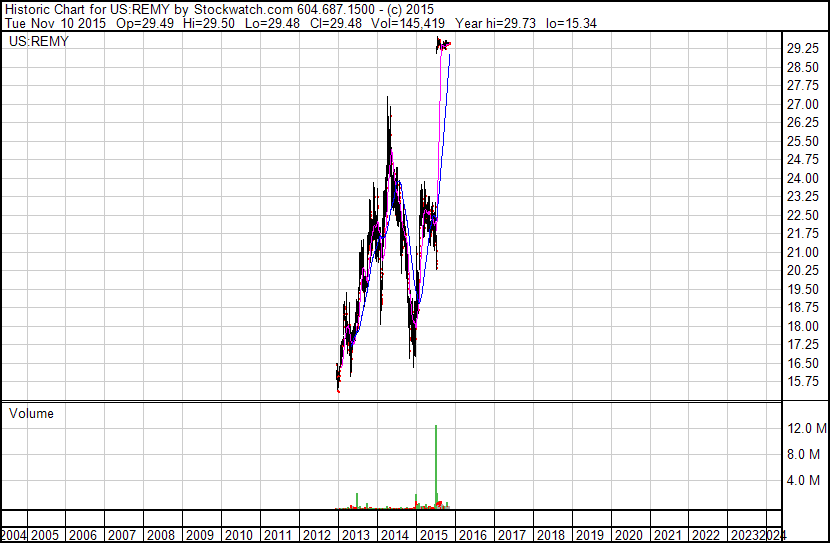Click the Op=29.49 open price in header

pyautogui.click(x=145, y=24)
